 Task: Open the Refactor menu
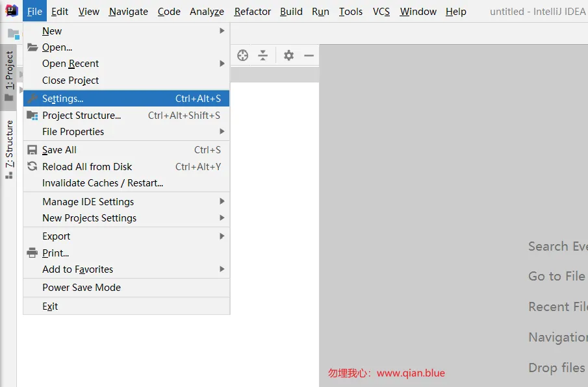point(252,12)
